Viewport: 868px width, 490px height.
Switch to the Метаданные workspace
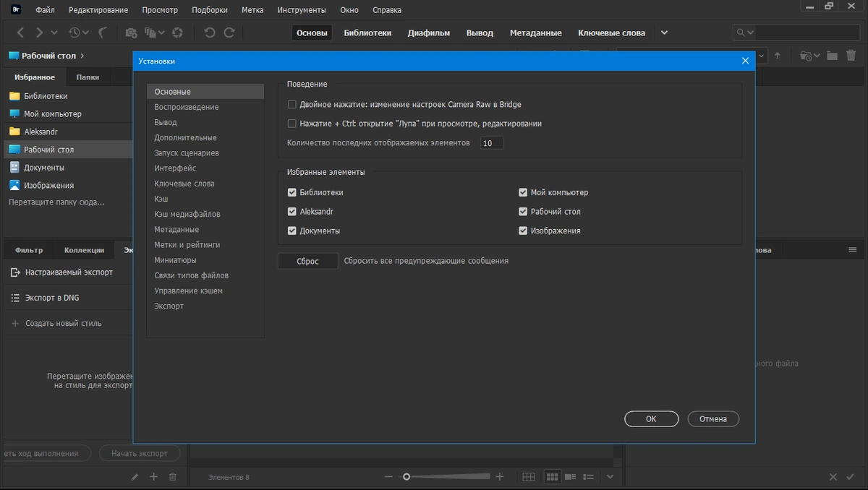[535, 33]
